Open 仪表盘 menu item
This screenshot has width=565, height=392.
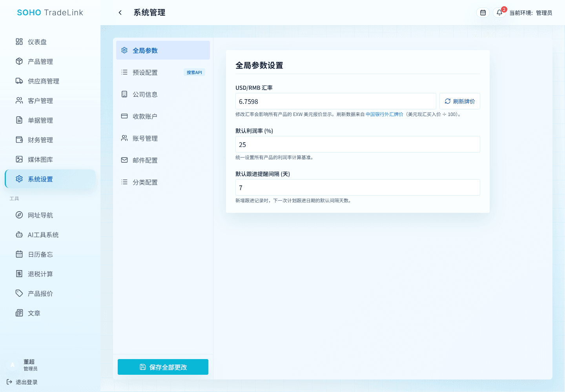point(50,42)
